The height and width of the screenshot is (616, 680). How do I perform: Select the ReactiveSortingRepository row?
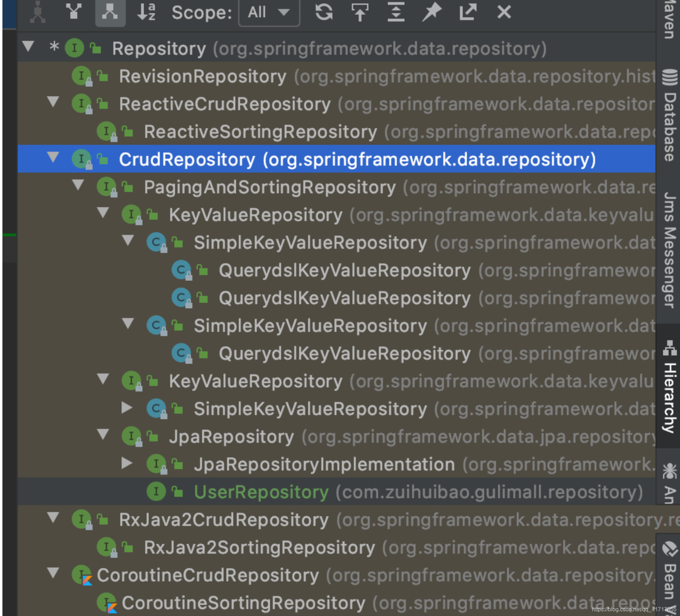(337, 132)
